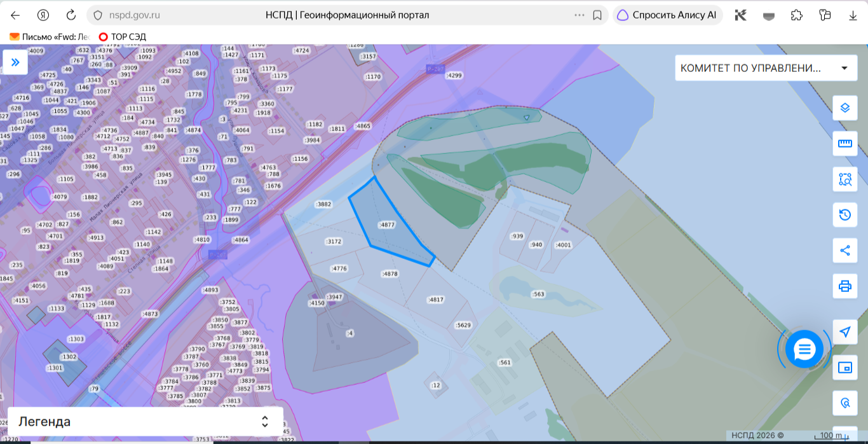
Task: Click the Yandex home logo icon
Action: (43, 15)
